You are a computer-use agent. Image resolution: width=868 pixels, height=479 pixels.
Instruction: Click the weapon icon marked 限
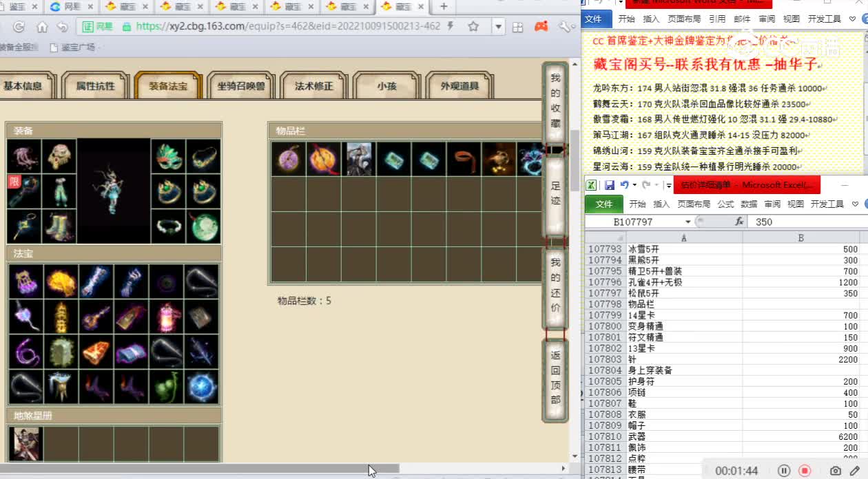pyautogui.click(x=24, y=191)
